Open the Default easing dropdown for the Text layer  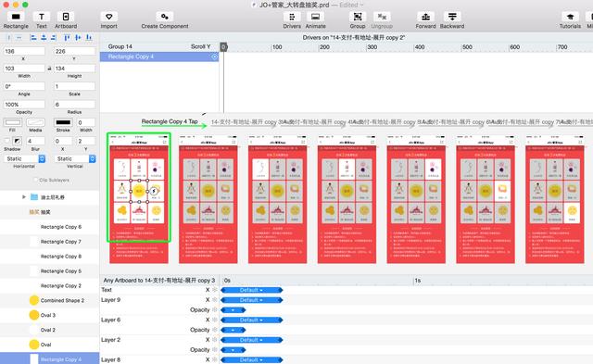click(251, 290)
